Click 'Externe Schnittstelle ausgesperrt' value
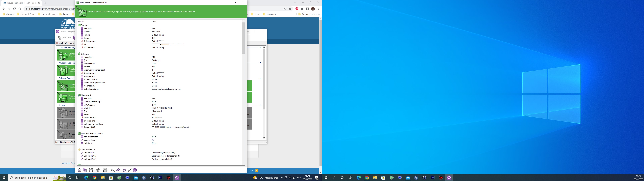 166,89
